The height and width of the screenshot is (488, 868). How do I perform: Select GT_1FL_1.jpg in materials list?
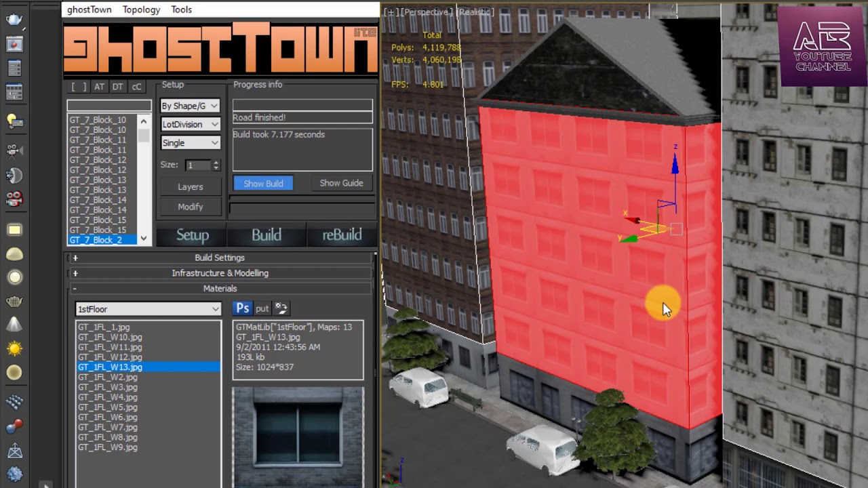coord(104,327)
